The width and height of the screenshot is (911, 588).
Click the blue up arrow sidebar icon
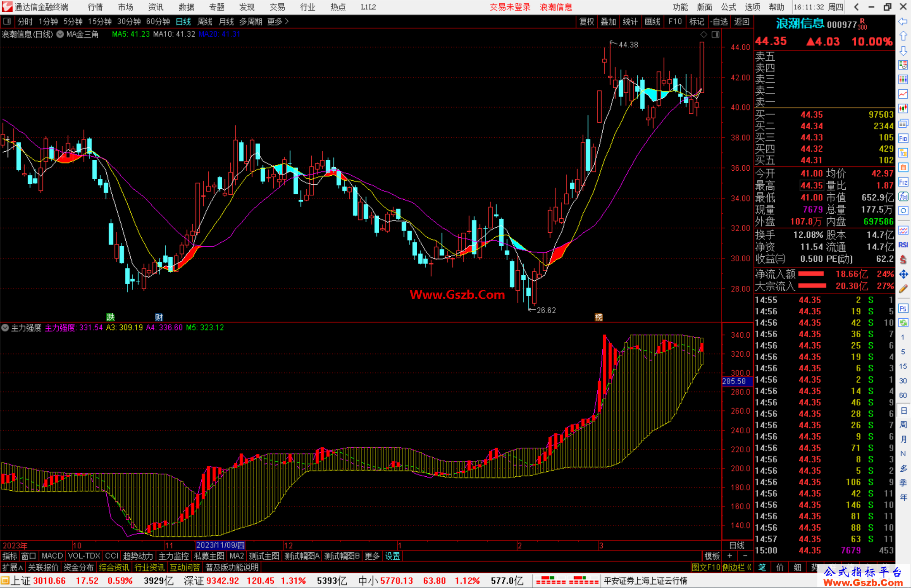(x=903, y=36)
